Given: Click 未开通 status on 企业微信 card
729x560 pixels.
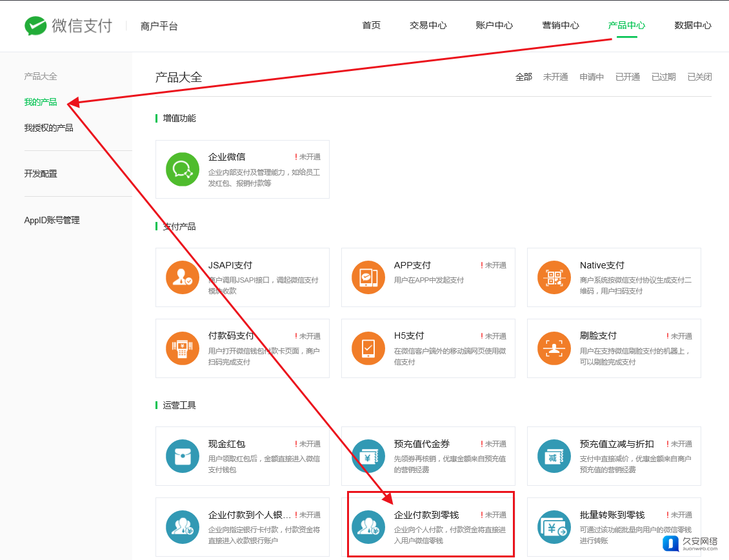Looking at the screenshot, I should [308, 157].
